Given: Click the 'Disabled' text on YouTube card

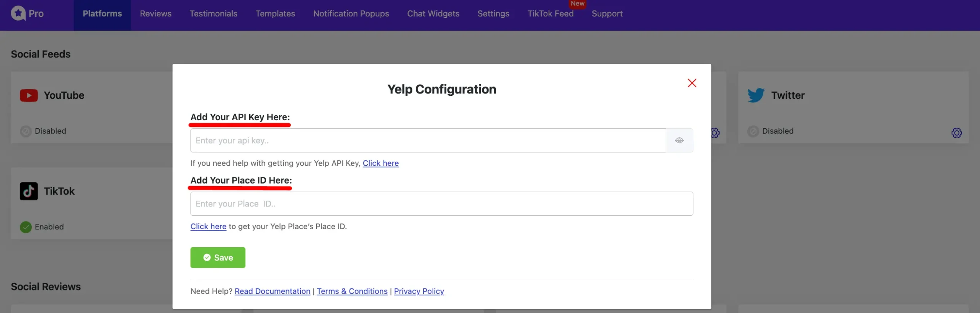Looking at the screenshot, I should (x=51, y=131).
